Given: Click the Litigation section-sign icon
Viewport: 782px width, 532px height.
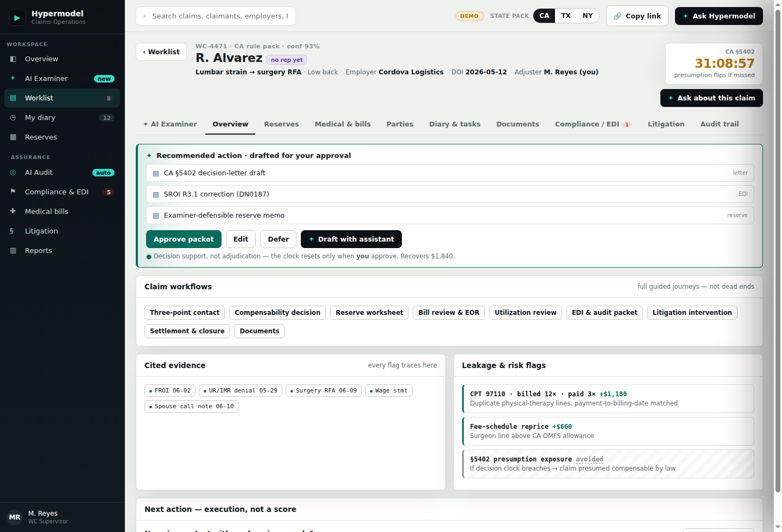Looking at the screenshot, I should [12, 231].
